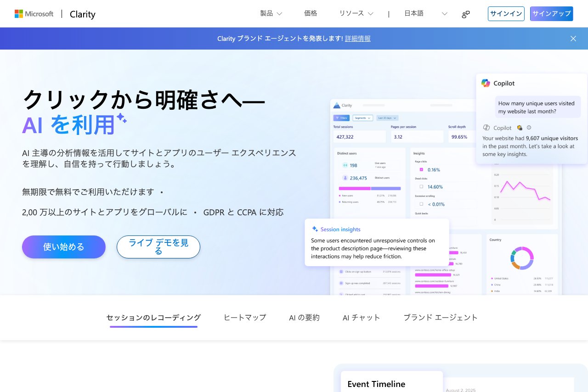Click the text GDPR と CCPA に対応
The height and width of the screenshot is (392, 588).
(x=243, y=212)
